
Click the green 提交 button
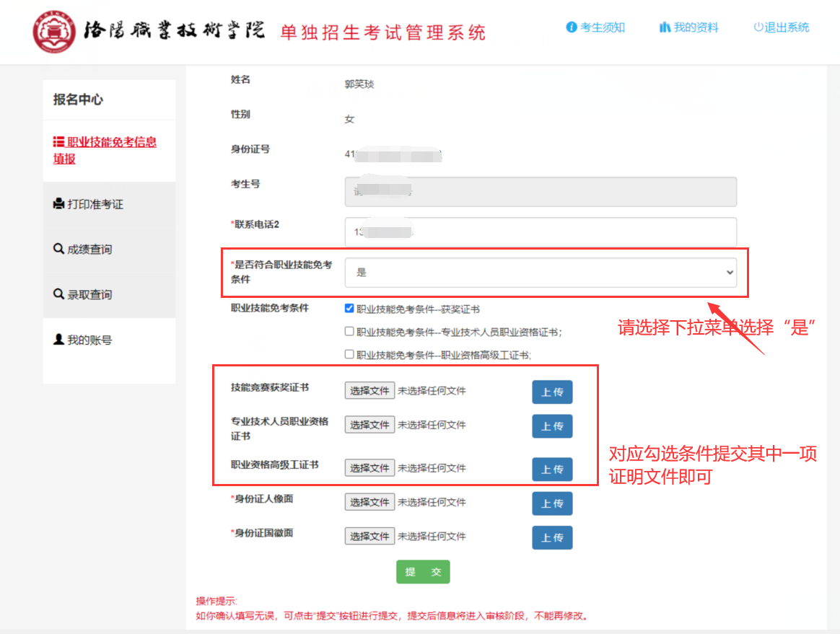pos(423,572)
